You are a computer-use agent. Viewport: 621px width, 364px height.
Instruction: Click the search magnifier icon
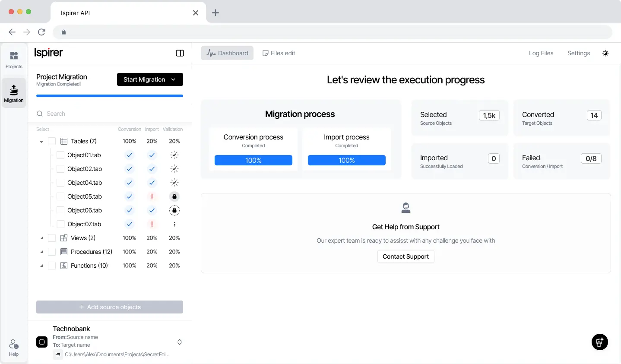[x=40, y=114]
